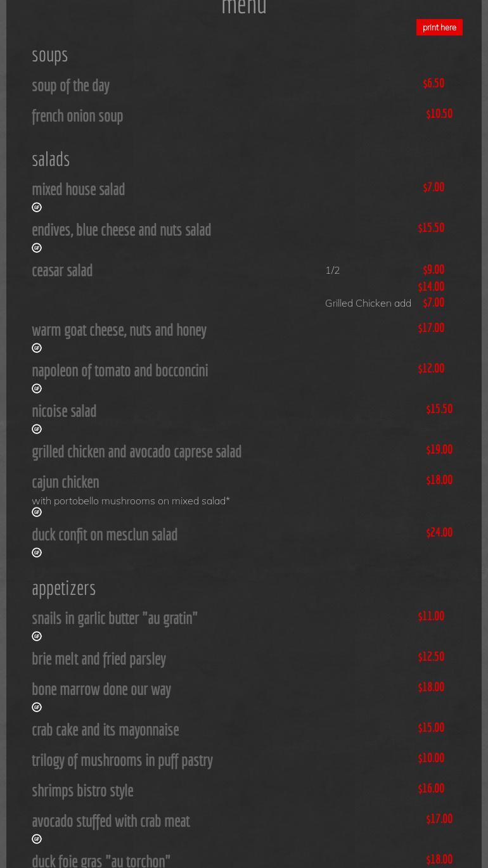This screenshot has width=488, height=868.
Task: Click the $24.00 duck confit price
Action: point(439,532)
